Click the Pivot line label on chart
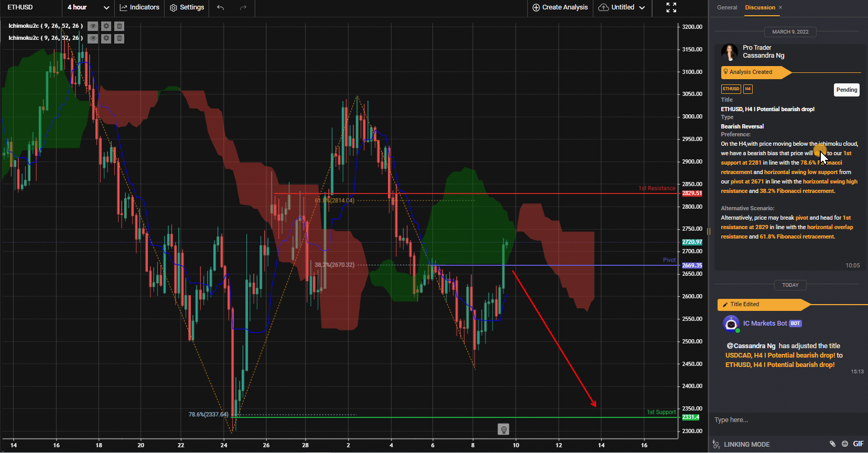The width and height of the screenshot is (868, 453). (x=669, y=260)
